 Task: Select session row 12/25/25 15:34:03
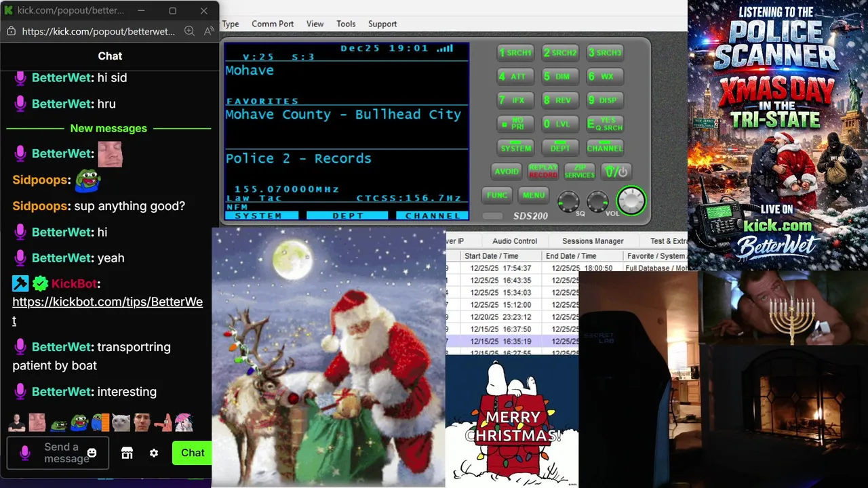click(x=512, y=293)
